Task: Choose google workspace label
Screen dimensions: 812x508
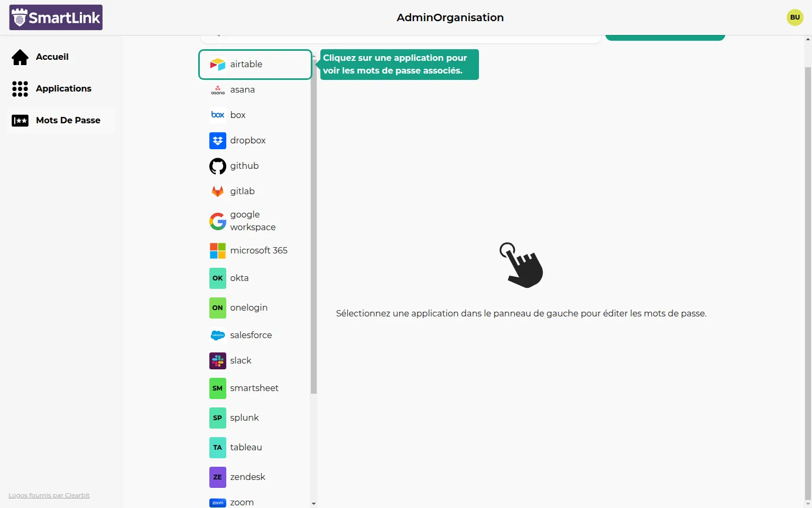Action: click(253, 221)
